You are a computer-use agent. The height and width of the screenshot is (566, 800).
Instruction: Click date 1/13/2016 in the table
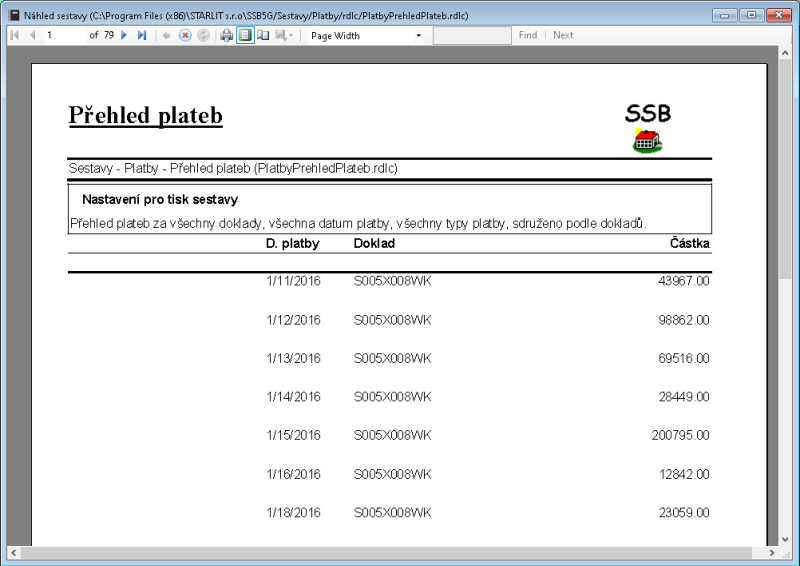point(293,358)
